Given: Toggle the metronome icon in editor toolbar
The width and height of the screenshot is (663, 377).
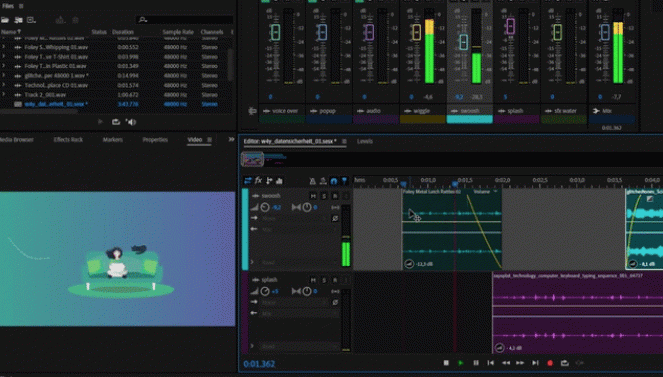Looking at the screenshot, I should pos(312,181).
